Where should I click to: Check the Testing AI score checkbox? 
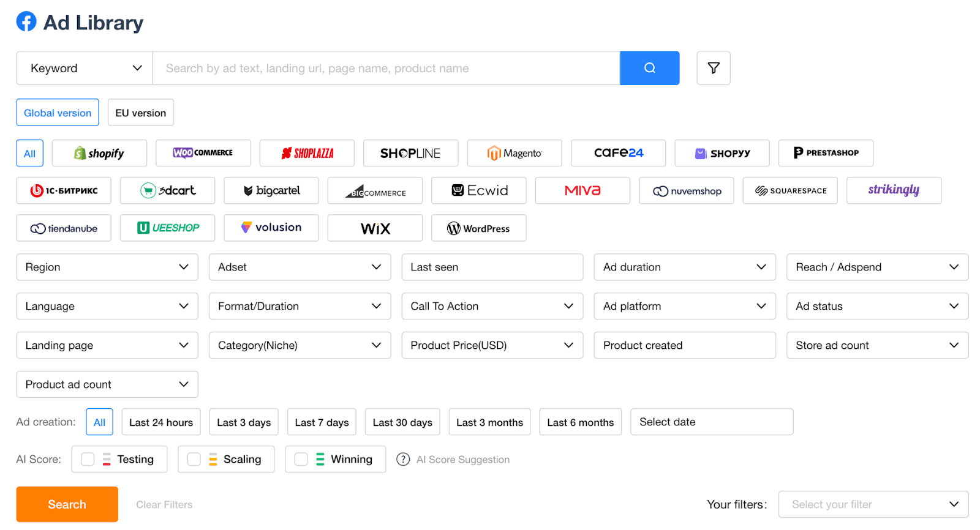click(x=88, y=459)
